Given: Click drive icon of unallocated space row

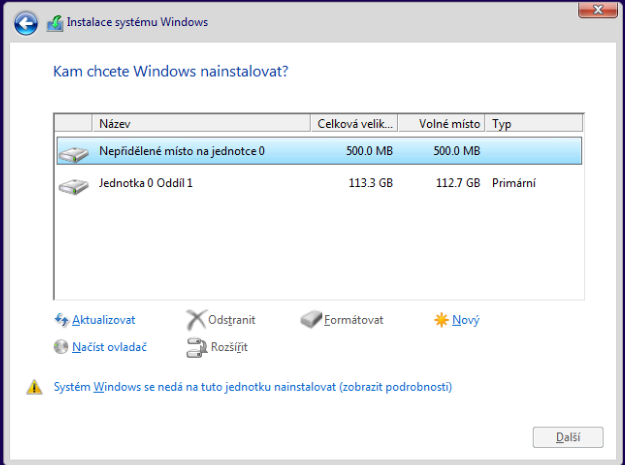Looking at the screenshot, I should pyautogui.click(x=73, y=153).
